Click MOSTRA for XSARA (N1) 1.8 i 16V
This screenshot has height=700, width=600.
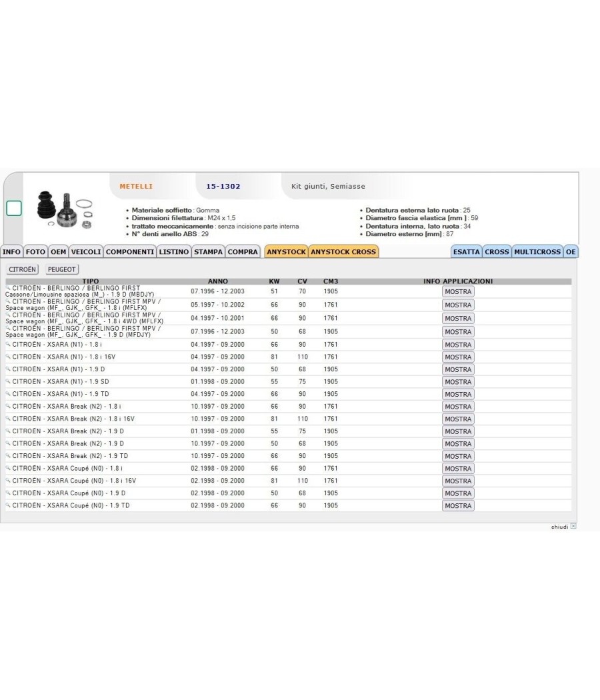tap(458, 357)
